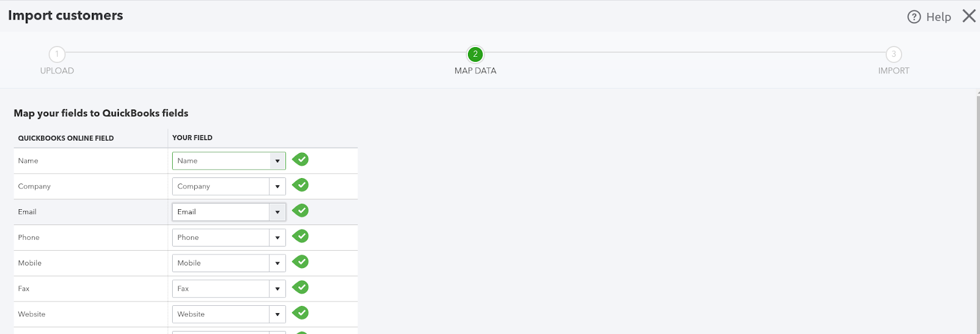Click the Help question mark icon
980x334 pixels.
pos(914,17)
